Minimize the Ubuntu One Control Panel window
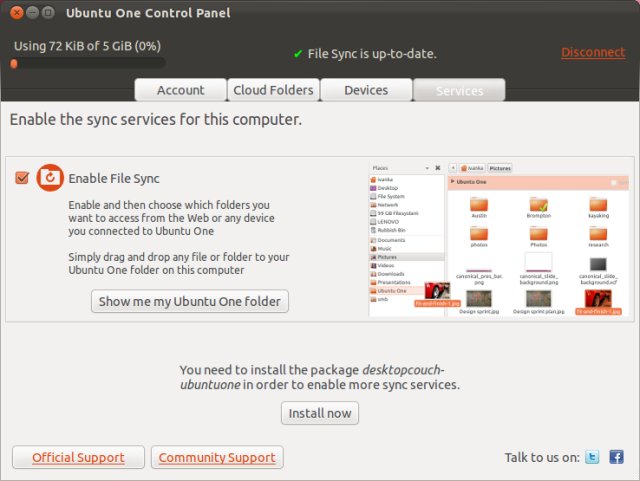The height and width of the screenshot is (481, 640). (31, 13)
